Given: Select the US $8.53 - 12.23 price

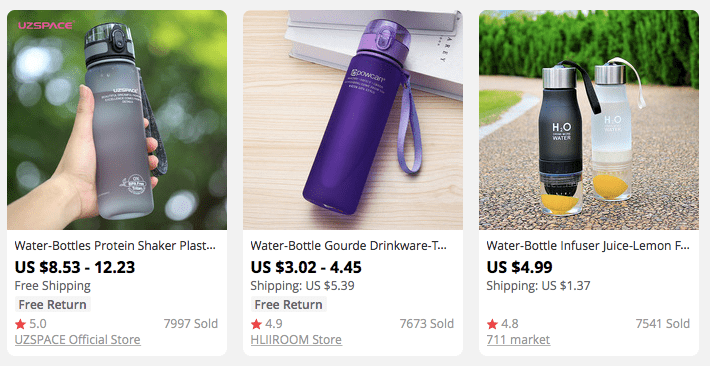Looking at the screenshot, I should (75, 267).
